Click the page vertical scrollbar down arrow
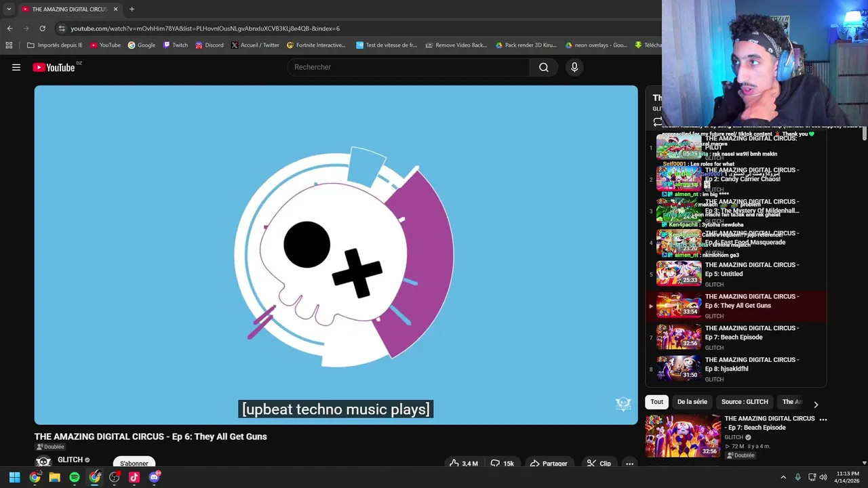 coord(864,462)
